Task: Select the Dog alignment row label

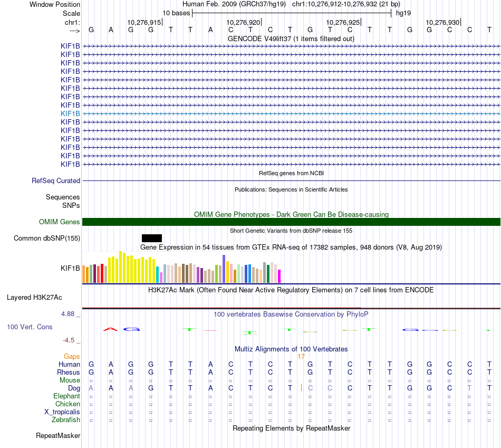Action: pos(74,388)
